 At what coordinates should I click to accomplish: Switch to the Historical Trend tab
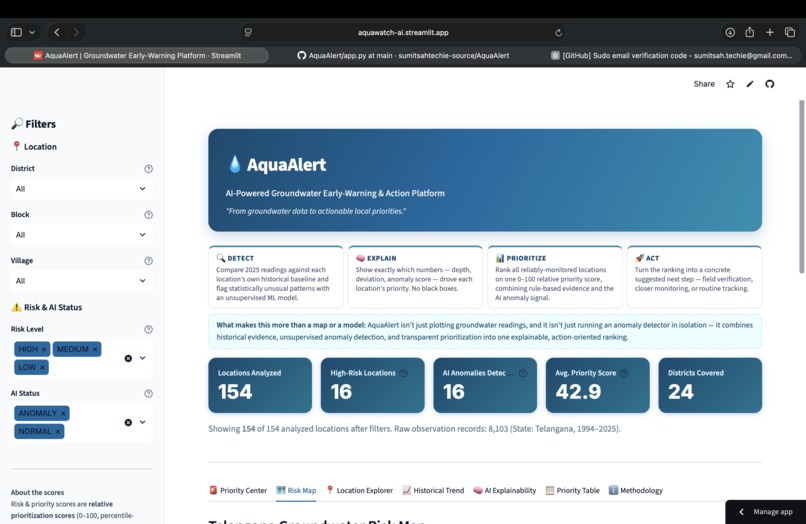[x=433, y=491]
